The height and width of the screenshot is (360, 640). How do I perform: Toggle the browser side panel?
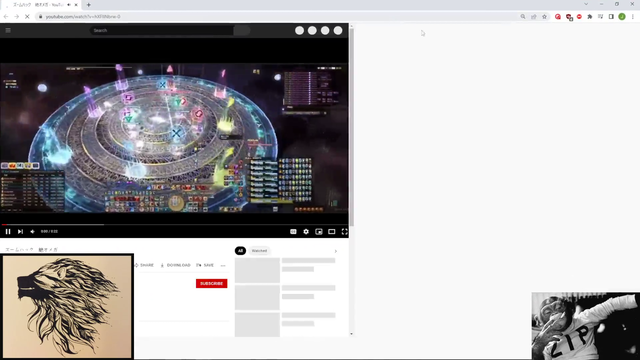pyautogui.click(x=611, y=17)
